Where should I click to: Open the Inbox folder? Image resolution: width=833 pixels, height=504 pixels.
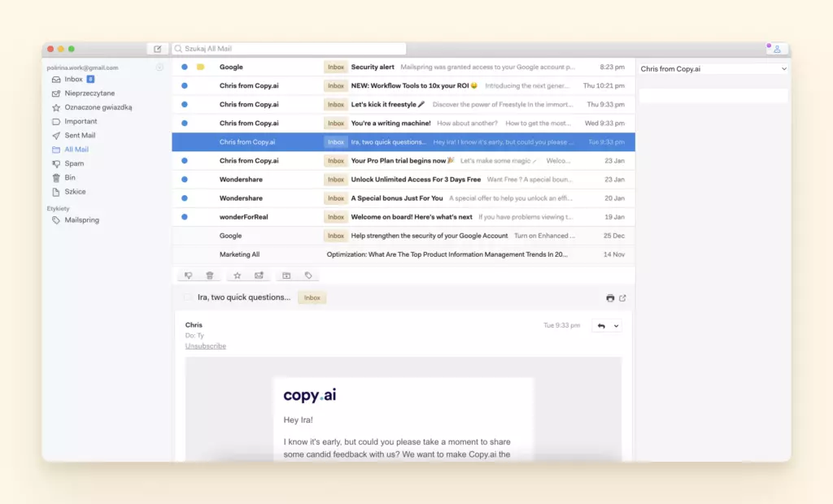[x=73, y=79]
